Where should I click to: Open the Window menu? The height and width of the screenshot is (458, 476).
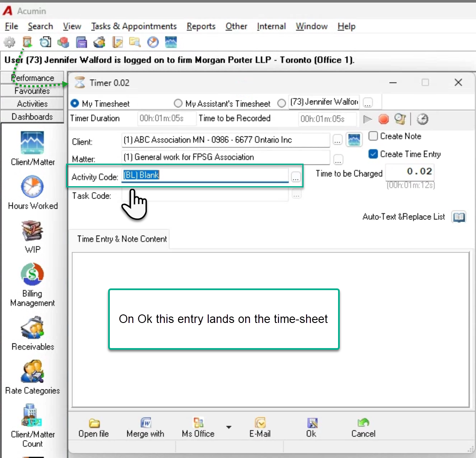pos(312,26)
